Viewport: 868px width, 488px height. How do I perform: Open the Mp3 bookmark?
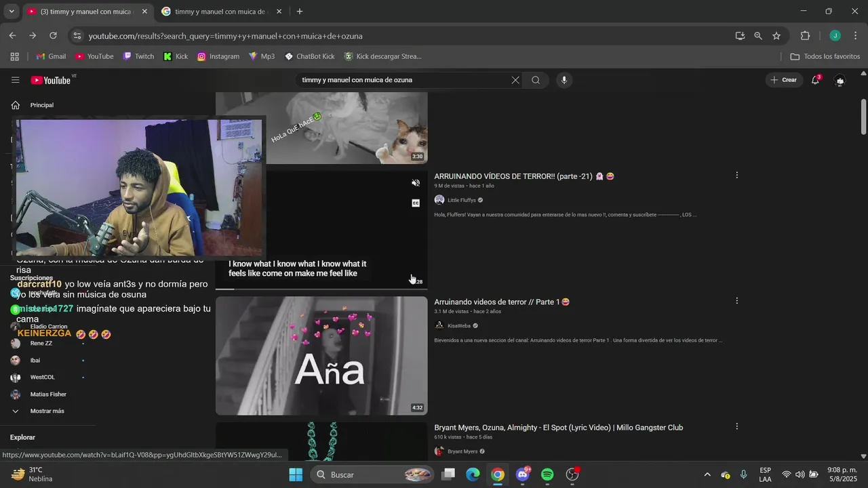point(262,56)
